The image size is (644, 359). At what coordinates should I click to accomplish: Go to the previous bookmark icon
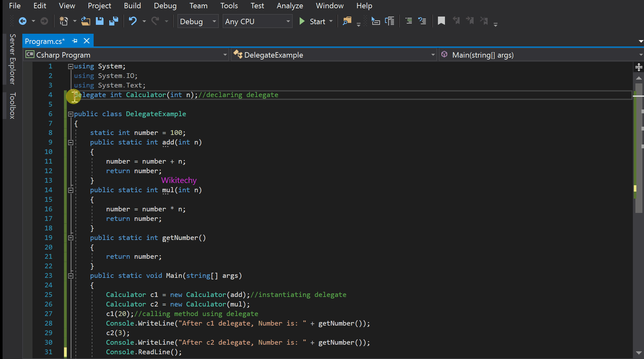pyautogui.click(x=456, y=21)
